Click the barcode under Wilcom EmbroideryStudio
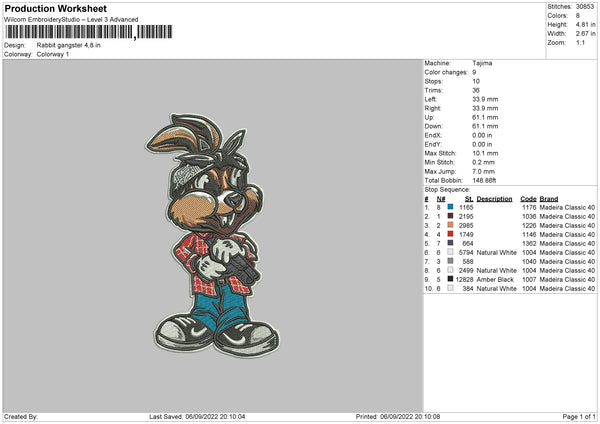 tap(89, 32)
